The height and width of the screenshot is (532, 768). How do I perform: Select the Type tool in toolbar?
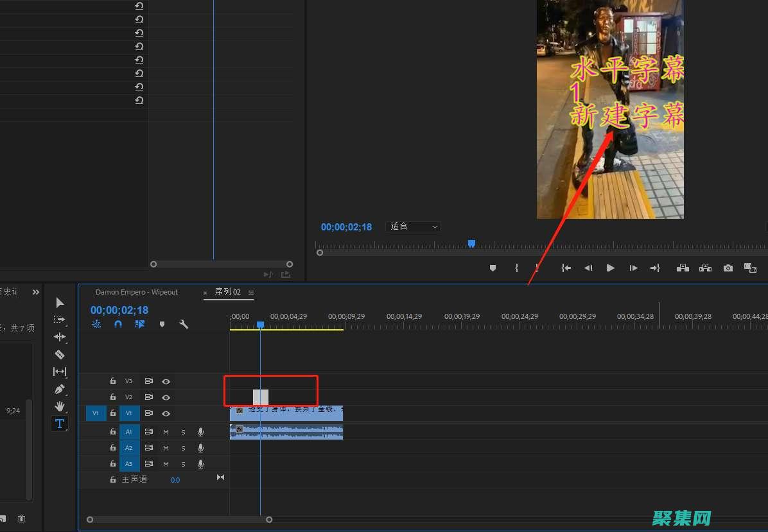(60, 424)
